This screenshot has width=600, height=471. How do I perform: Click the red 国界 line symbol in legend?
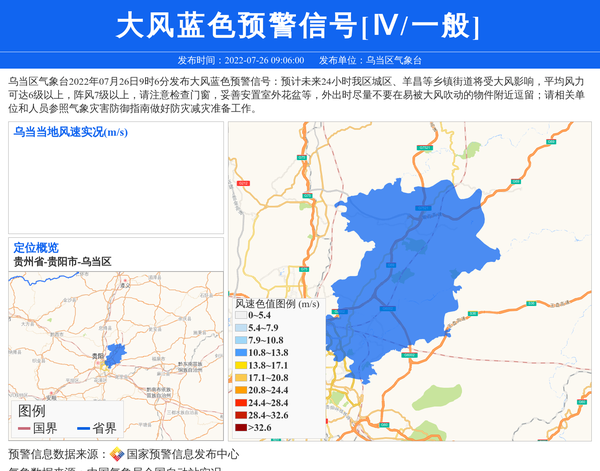click(24, 429)
